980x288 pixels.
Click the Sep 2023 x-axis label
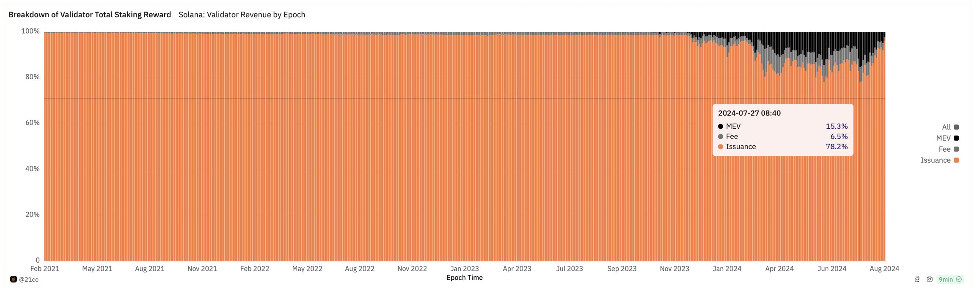622,269
